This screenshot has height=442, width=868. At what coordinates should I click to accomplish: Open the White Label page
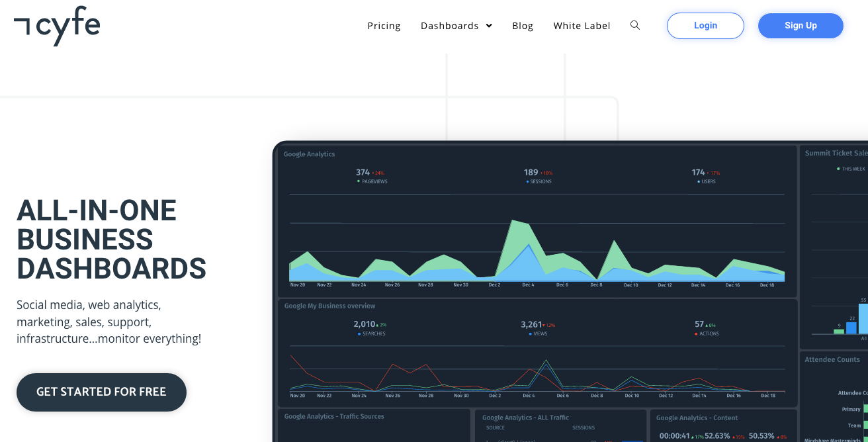(x=582, y=26)
